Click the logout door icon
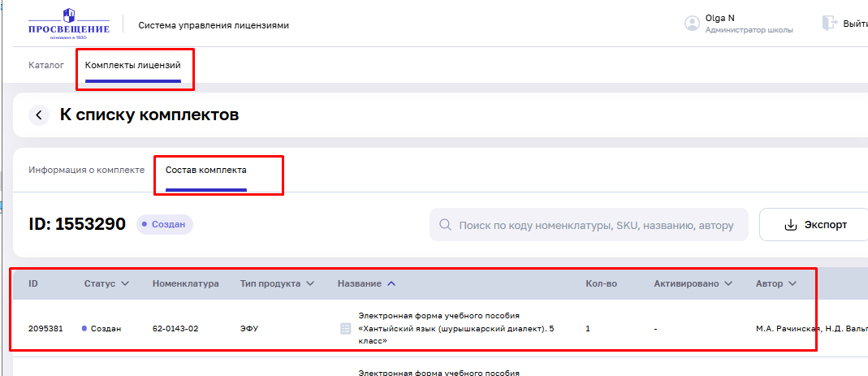The image size is (868, 376). pyautogui.click(x=829, y=23)
